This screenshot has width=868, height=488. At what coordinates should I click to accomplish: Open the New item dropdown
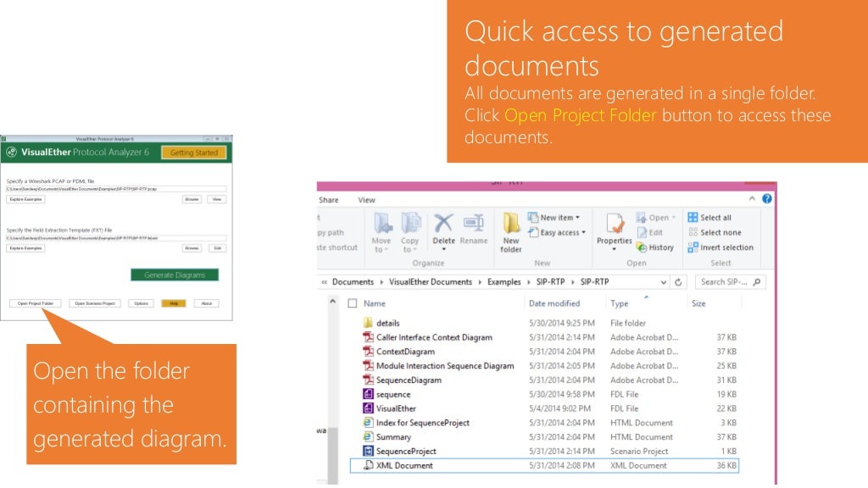point(554,218)
